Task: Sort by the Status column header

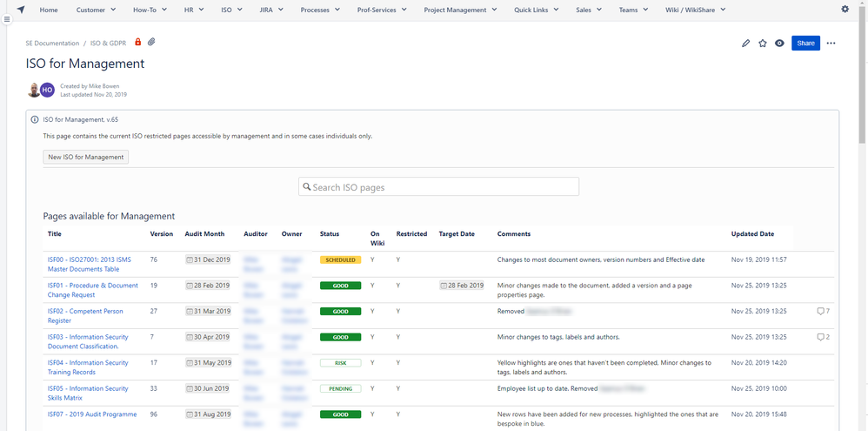Action: coord(330,233)
